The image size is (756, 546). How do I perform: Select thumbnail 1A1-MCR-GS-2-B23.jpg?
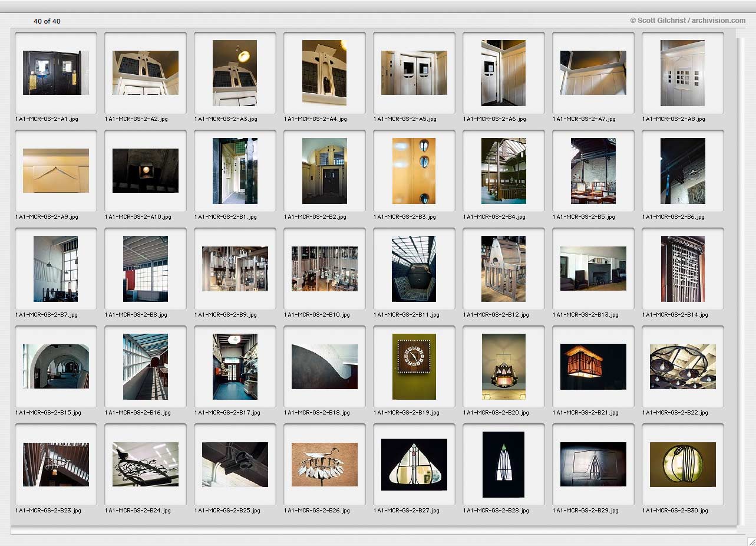[56, 465]
